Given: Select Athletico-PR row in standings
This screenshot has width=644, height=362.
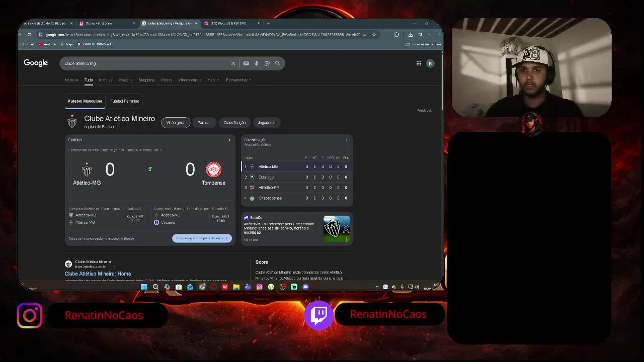Looking at the screenshot, I should point(297,188).
